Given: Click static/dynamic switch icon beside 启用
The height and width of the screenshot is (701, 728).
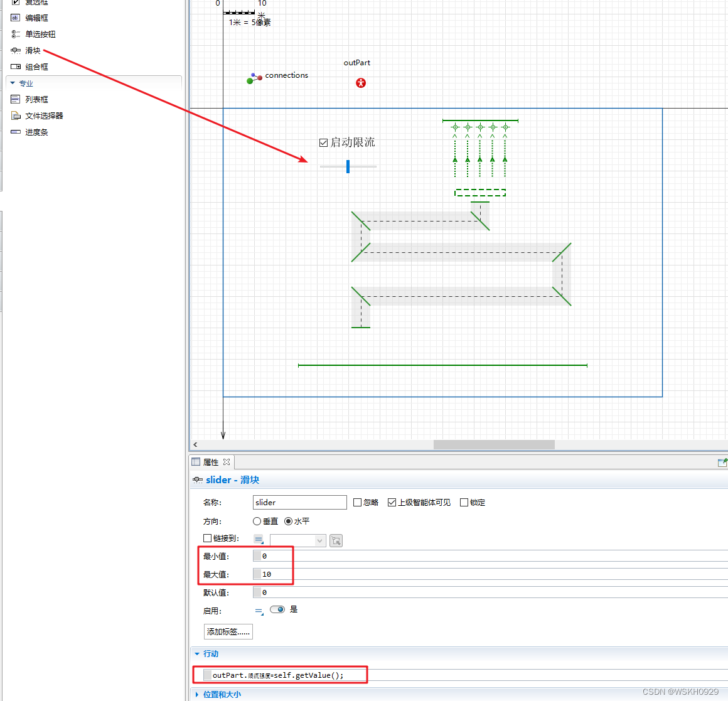Looking at the screenshot, I should pos(259,611).
